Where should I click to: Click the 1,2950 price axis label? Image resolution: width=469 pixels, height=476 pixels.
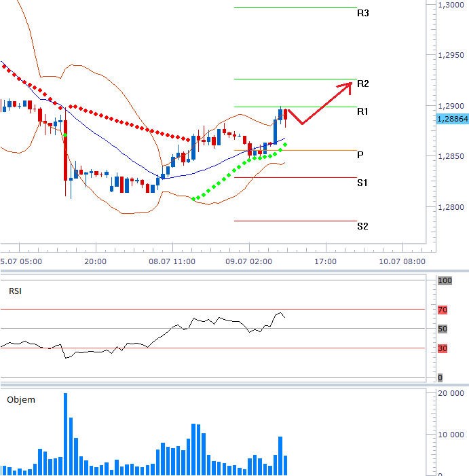451,55
